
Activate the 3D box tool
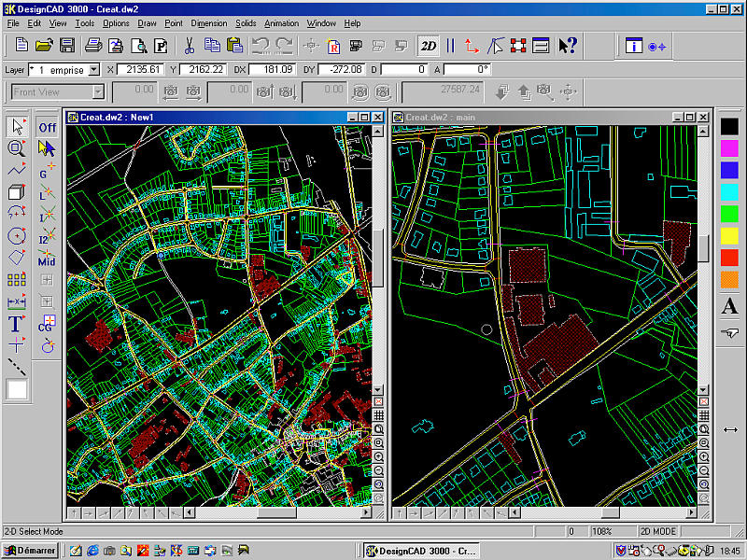[x=16, y=192]
